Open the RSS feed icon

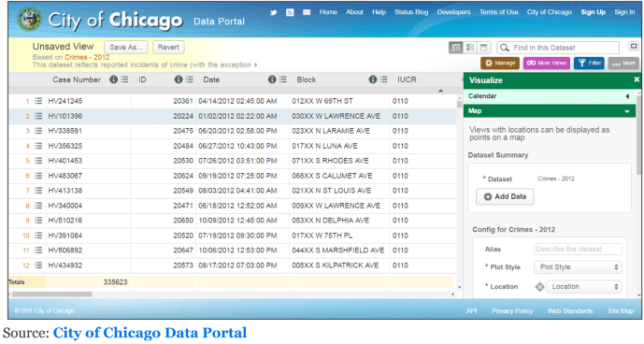pos(290,12)
